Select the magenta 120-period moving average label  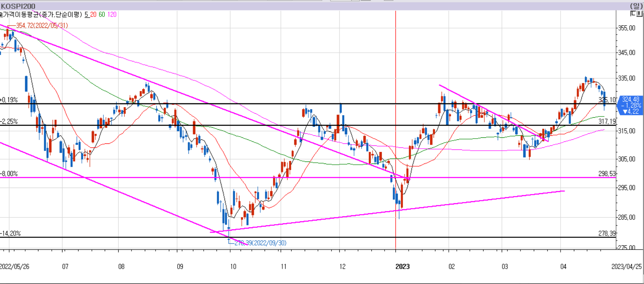pyautogui.click(x=112, y=14)
